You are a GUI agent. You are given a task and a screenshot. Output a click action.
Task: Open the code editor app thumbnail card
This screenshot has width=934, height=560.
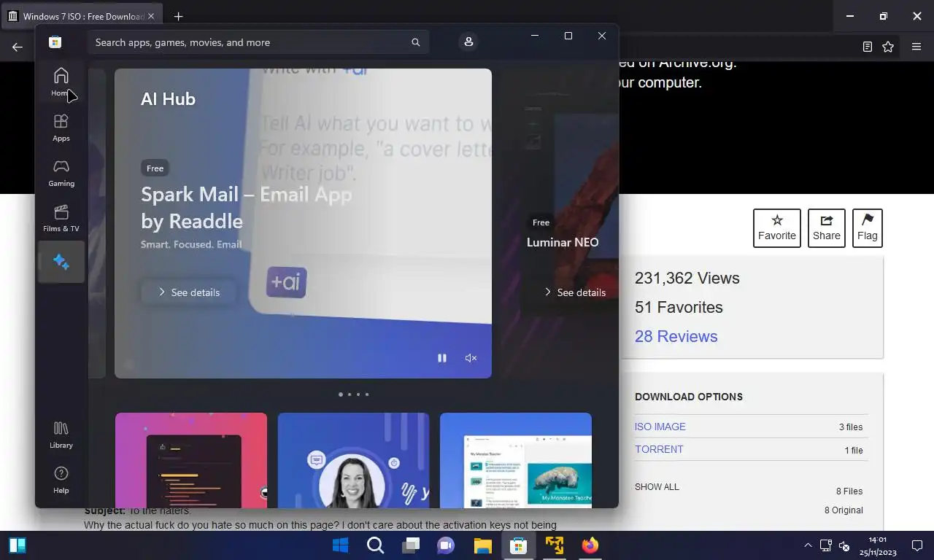click(191, 460)
